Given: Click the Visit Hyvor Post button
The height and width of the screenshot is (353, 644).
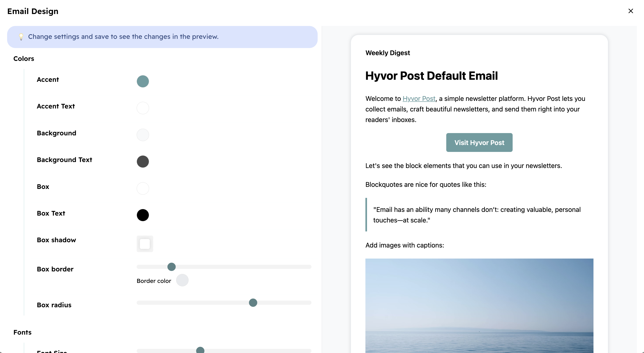Looking at the screenshot, I should (479, 142).
